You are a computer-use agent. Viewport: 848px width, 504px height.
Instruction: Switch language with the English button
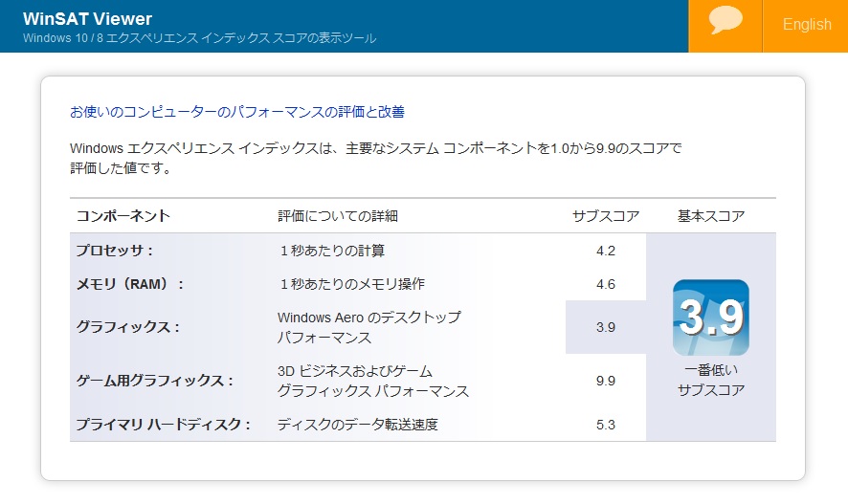[806, 25]
